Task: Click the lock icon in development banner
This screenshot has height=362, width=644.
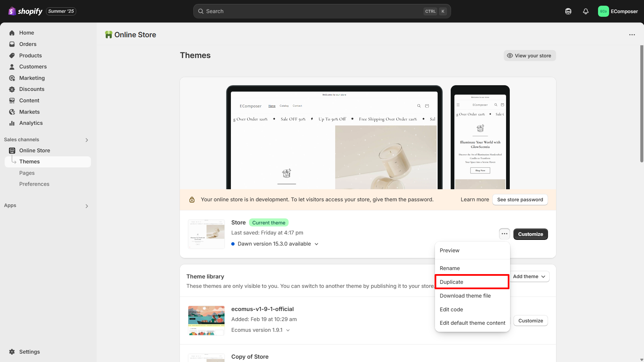Action: coord(192,200)
